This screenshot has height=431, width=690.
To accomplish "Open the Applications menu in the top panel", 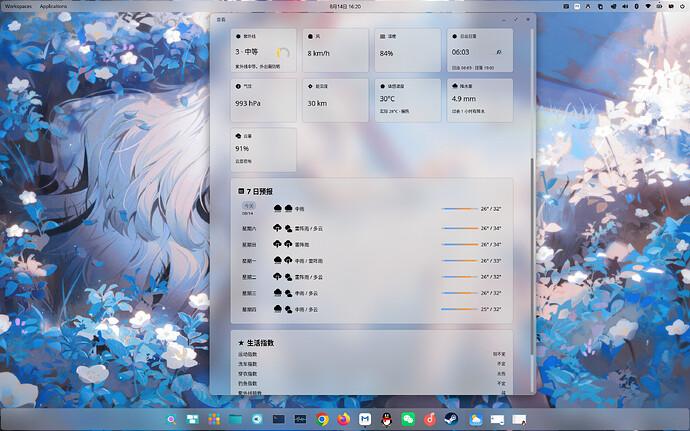I will 53,6.
